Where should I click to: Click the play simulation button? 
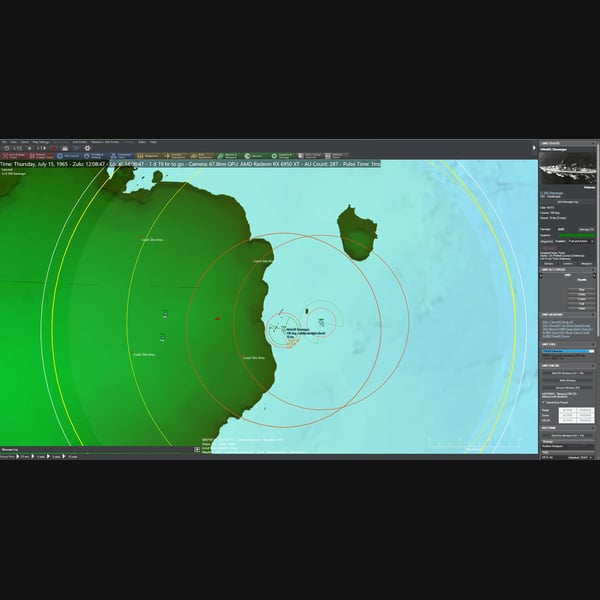pos(30,148)
